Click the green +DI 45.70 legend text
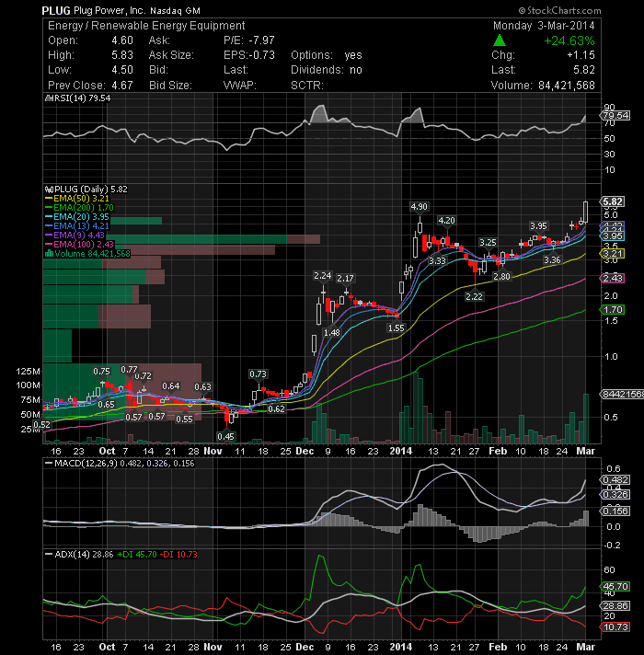644x655 pixels. point(137,555)
